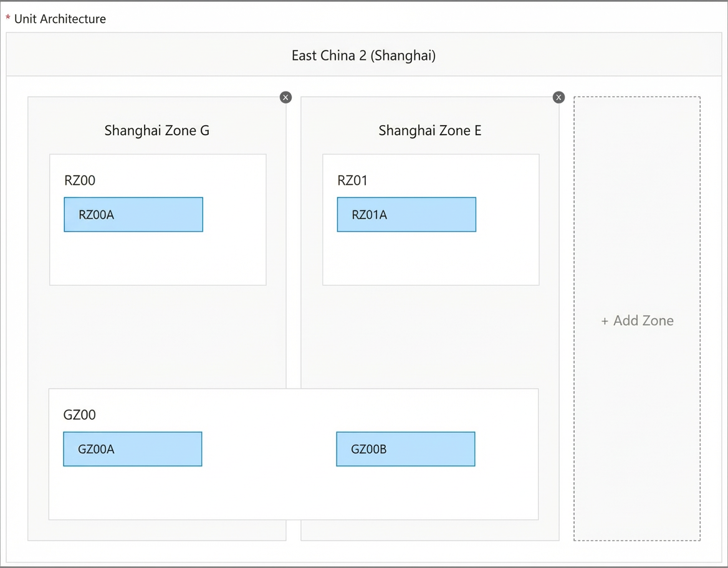This screenshot has height=568, width=728.
Task: Click the East China 2 (Shanghai) region header
Action: click(364, 55)
